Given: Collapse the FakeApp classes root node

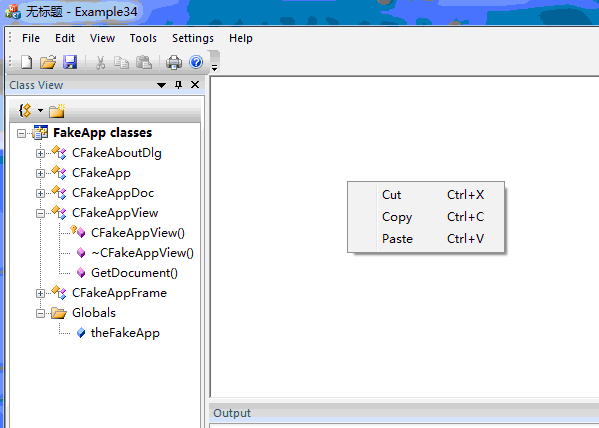Looking at the screenshot, I should point(21,133).
